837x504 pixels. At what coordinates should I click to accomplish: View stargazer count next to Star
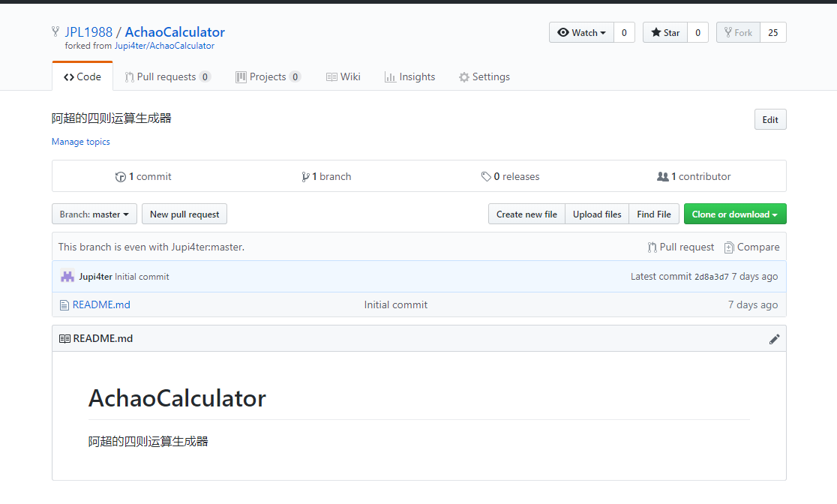click(x=697, y=32)
